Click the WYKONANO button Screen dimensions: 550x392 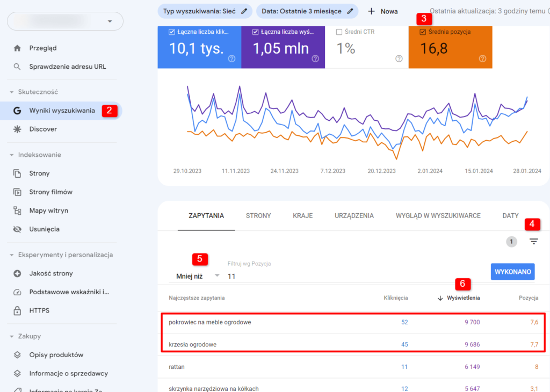click(x=512, y=272)
